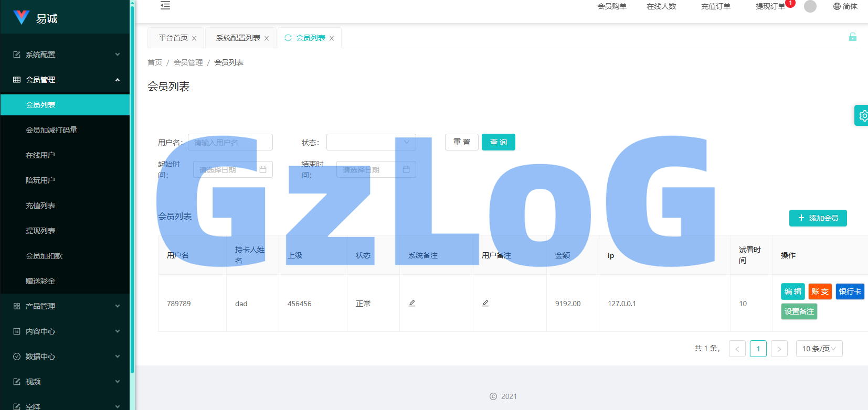Click the sidebar vertical scrollbar

click(x=132, y=189)
